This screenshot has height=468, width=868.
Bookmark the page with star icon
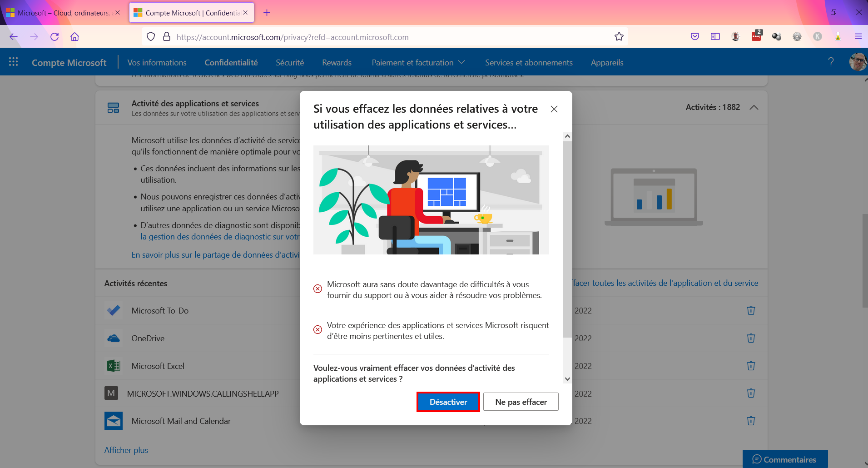619,37
